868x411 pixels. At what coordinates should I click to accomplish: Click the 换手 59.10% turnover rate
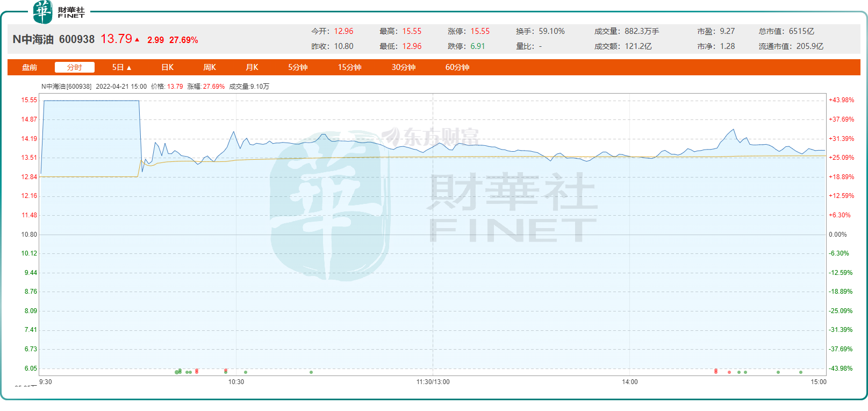tap(540, 31)
